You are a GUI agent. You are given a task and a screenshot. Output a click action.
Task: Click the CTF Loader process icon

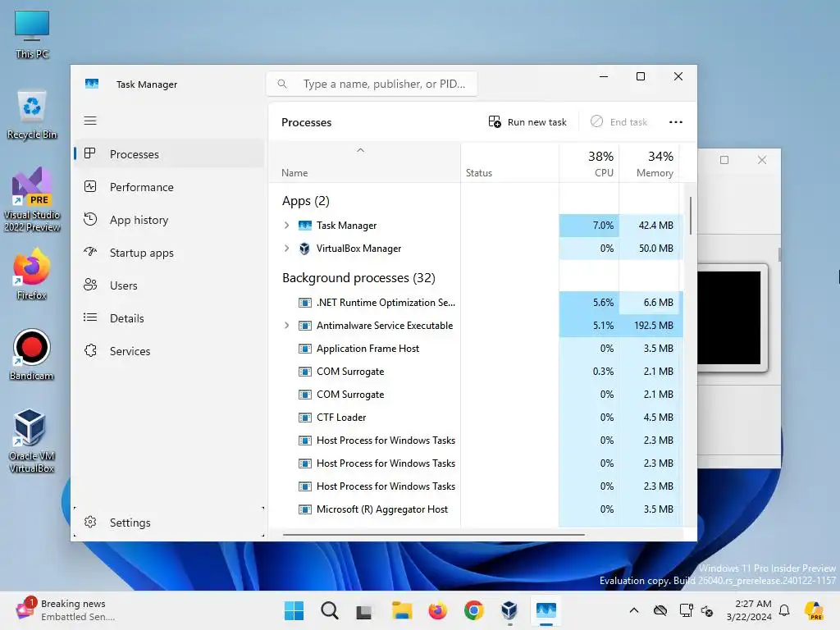[x=304, y=418]
